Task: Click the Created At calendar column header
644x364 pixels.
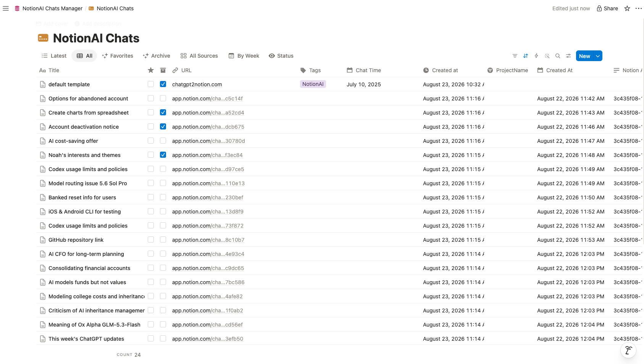Action: point(555,70)
